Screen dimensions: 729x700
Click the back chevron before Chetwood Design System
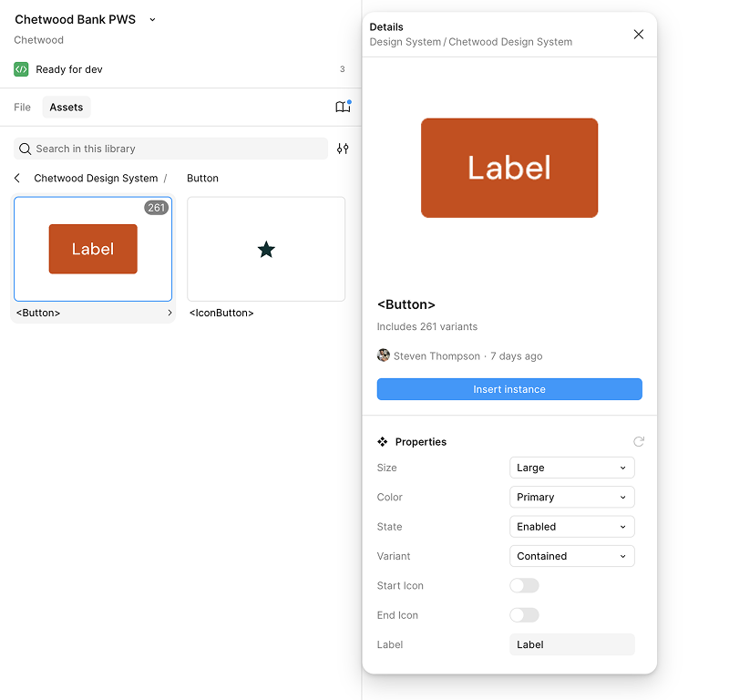[x=17, y=179]
